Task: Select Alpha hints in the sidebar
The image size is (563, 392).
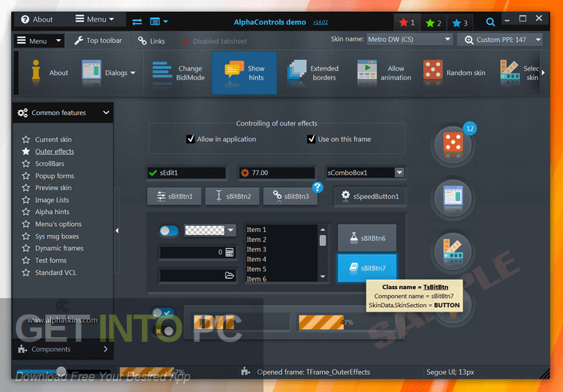Action: [x=52, y=212]
